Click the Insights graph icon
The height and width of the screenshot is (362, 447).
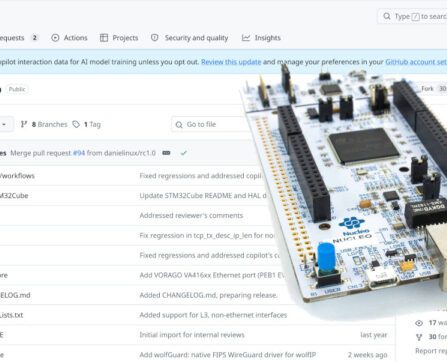(246, 38)
